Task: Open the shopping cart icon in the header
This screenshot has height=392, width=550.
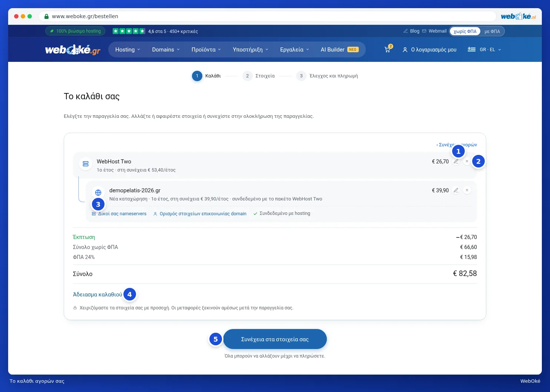Action: coord(388,49)
